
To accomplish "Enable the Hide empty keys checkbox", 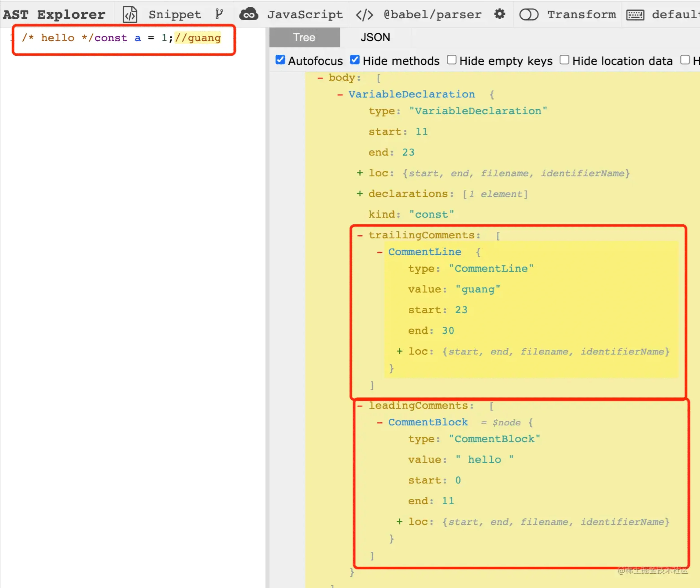I will (x=452, y=60).
